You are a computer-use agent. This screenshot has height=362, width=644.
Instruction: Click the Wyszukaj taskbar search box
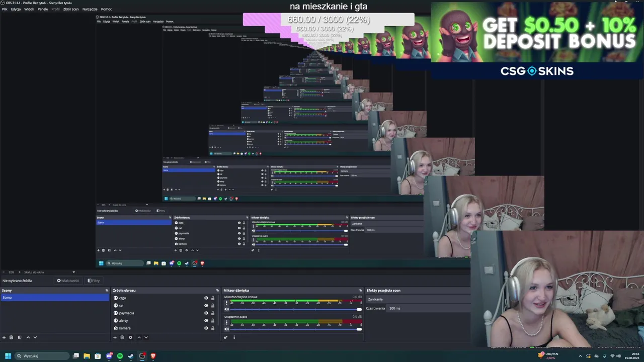[x=42, y=356]
